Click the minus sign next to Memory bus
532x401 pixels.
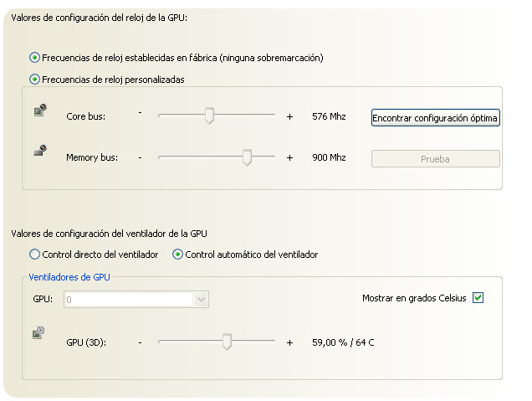pyautogui.click(x=141, y=156)
